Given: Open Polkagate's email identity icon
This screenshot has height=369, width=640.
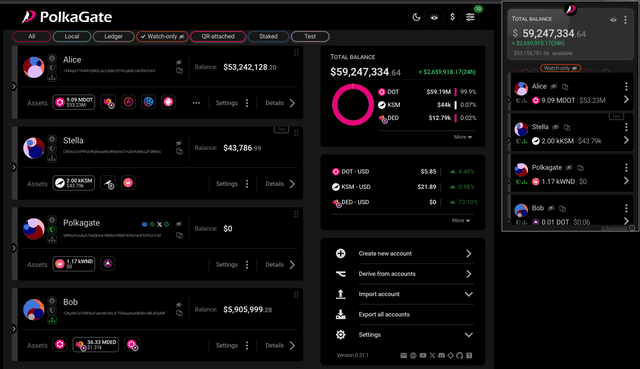Looking at the screenshot, I should (144, 224).
